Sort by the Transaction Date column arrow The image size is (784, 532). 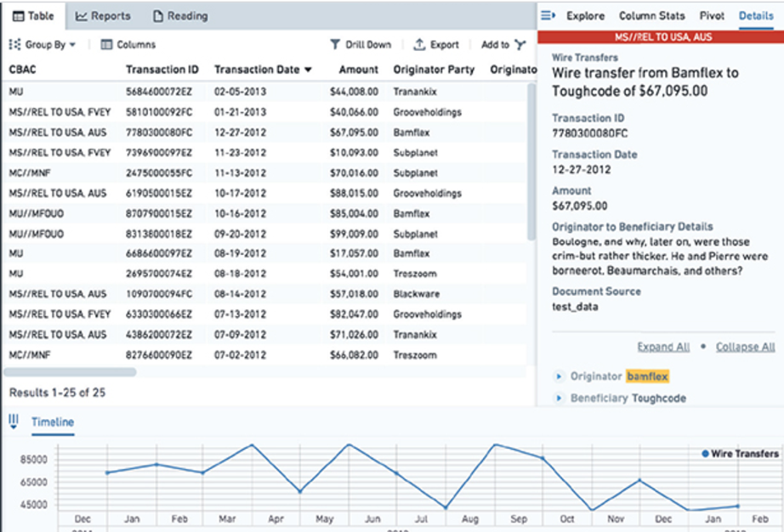click(308, 70)
